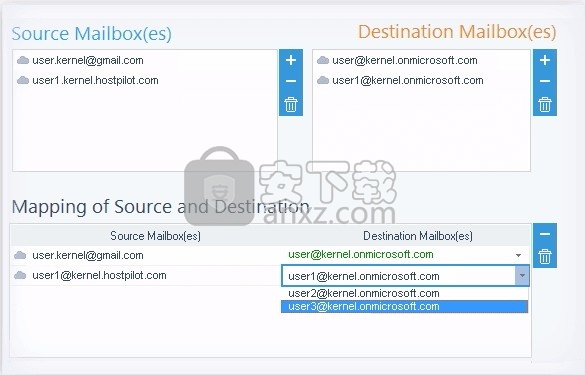Choose user3@kernel.onmicrosoft.com from dropdown list
This screenshot has height=375, width=585.
404,306
